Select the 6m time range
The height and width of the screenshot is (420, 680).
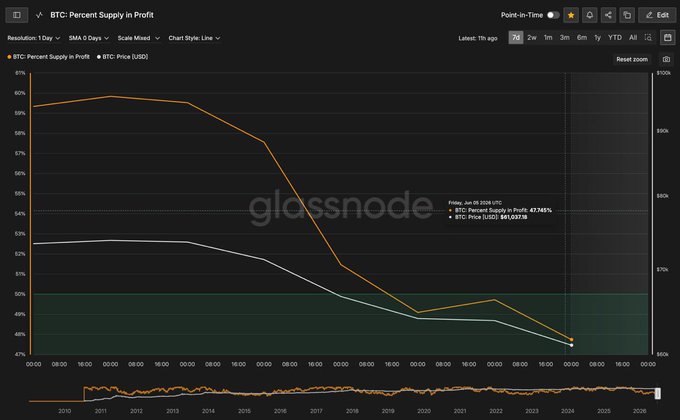tap(582, 38)
